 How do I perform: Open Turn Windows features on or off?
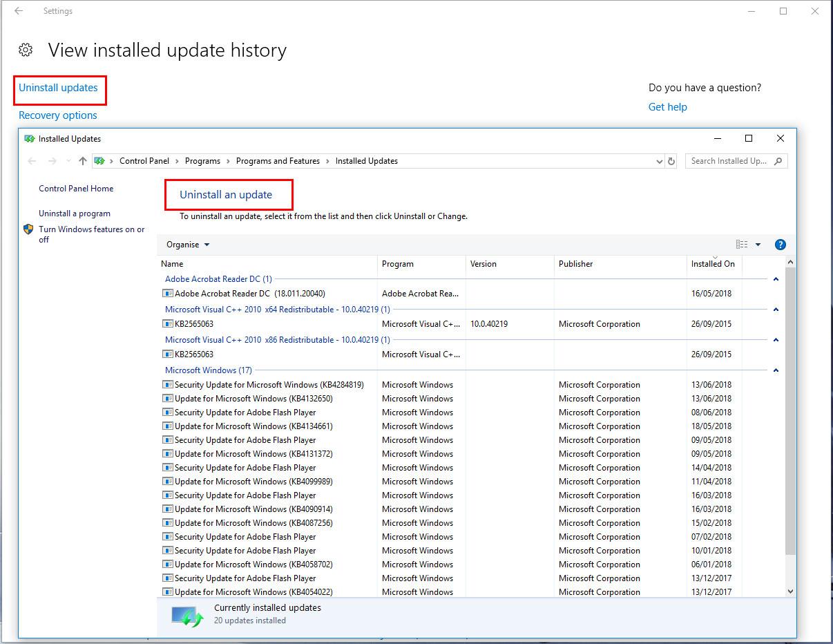coord(92,234)
